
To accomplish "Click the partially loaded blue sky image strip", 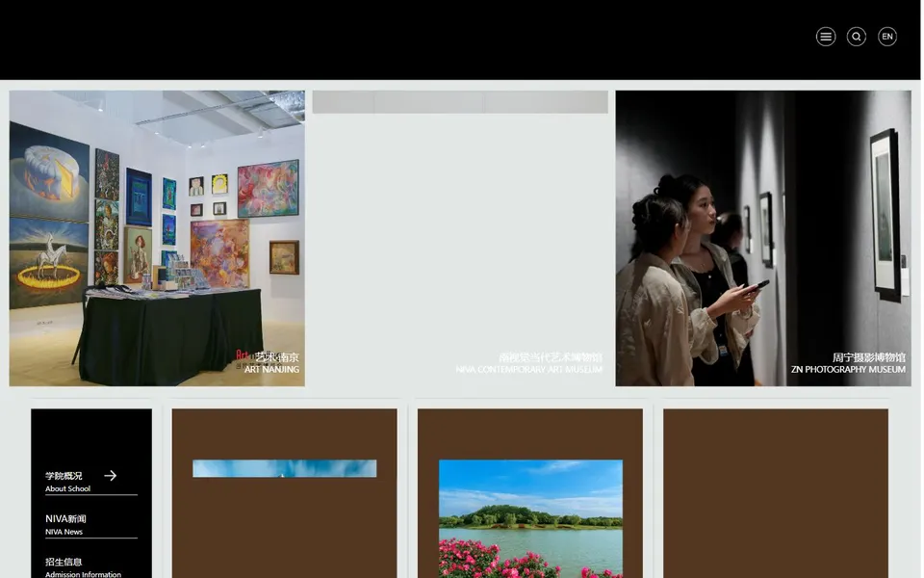I will 284,468.
